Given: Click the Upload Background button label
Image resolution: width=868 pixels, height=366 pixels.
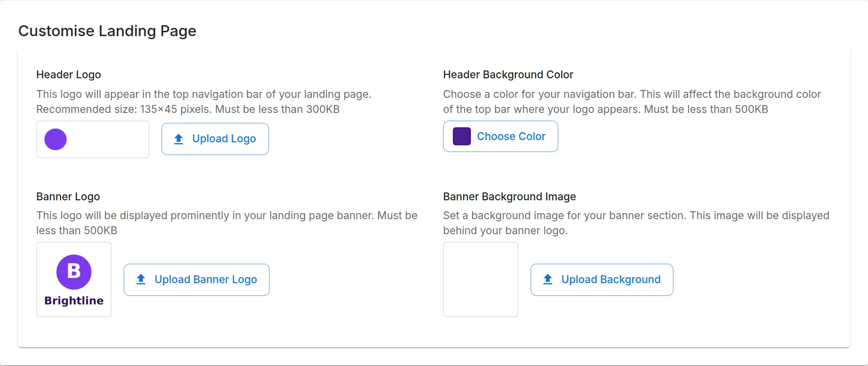Looking at the screenshot, I should [611, 279].
